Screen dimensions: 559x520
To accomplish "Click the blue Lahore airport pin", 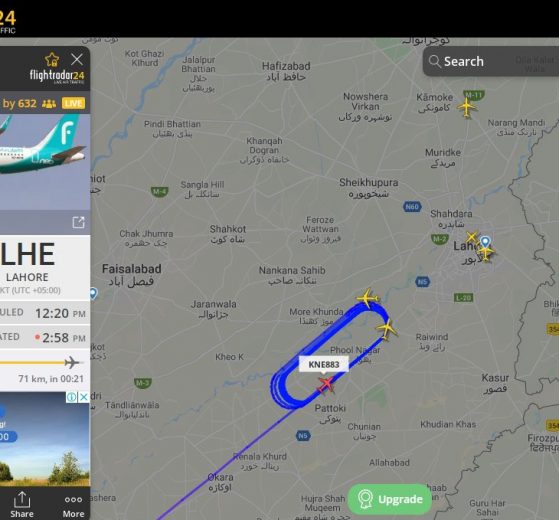I will (x=485, y=242).
